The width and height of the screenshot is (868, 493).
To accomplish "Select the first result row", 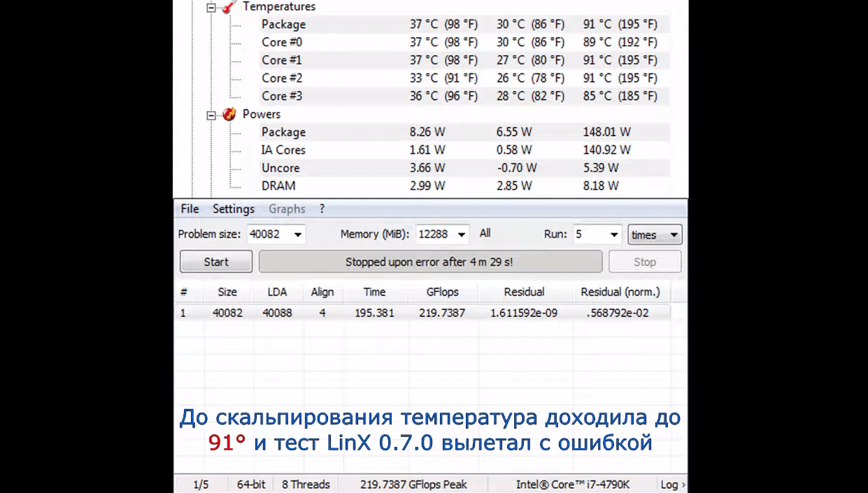I will click(420, 313).
